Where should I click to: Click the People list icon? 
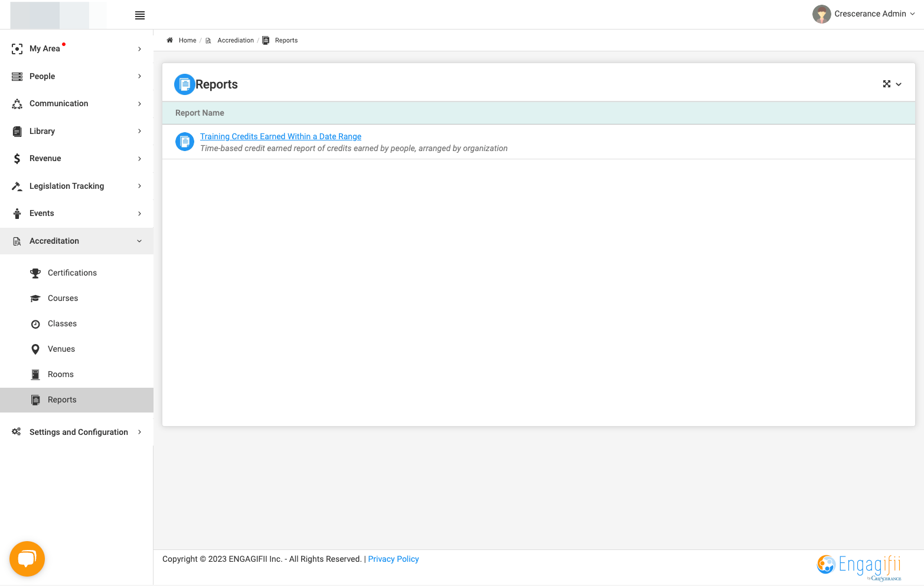pyautogui.click(x=17, y=77)
